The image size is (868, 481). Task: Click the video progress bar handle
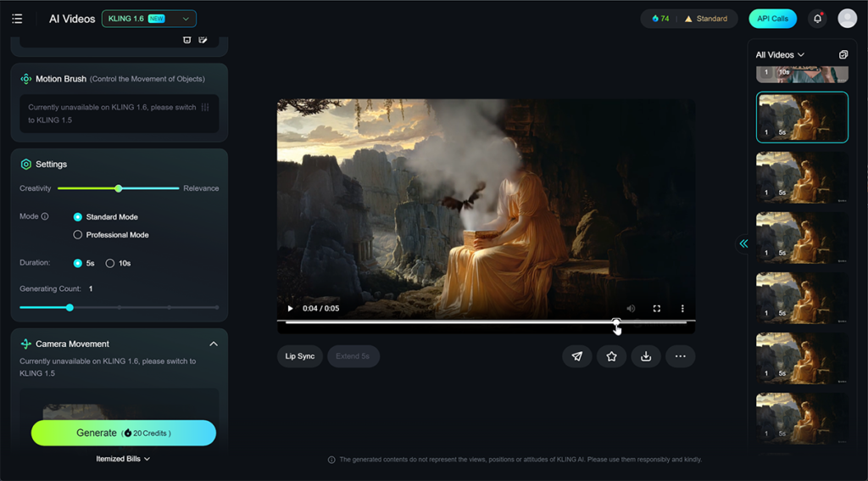pos(616,322)
